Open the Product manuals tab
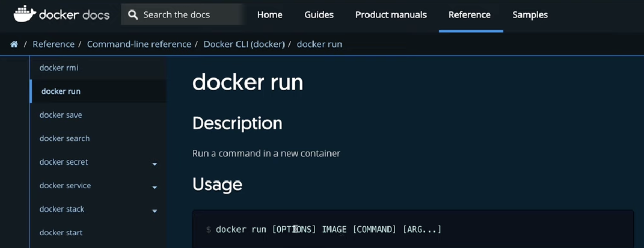This screenshot has height=248, width=644. pyautogui.click(x=391, y=15)
